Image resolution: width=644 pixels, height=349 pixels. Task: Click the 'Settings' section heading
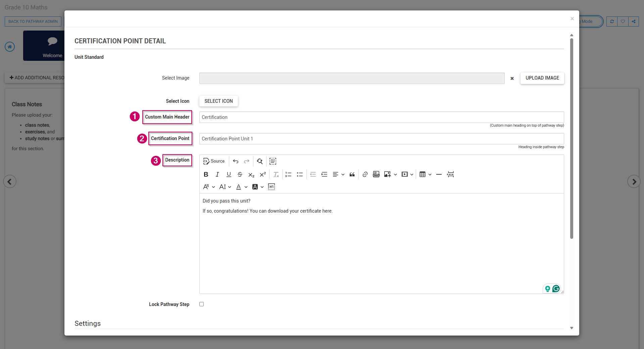coord(88,323)
